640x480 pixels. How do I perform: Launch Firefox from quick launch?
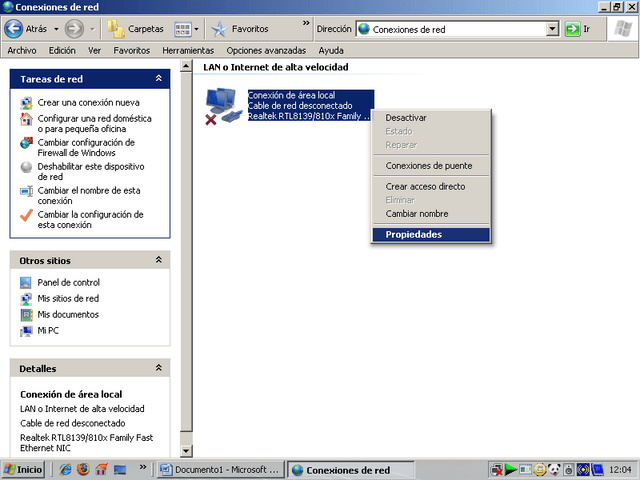(x=83, y=469)
